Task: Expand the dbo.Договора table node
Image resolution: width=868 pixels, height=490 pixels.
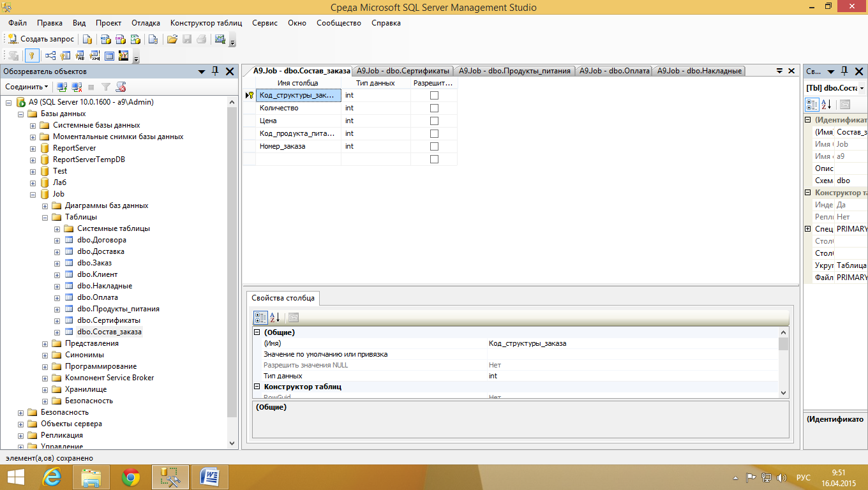Action: [x=57, y=240]
